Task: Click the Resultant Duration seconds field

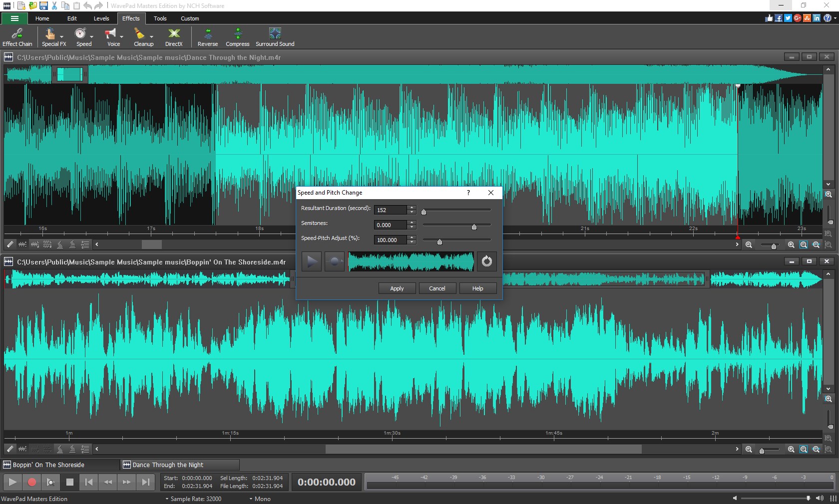Action: pos(392,210)
